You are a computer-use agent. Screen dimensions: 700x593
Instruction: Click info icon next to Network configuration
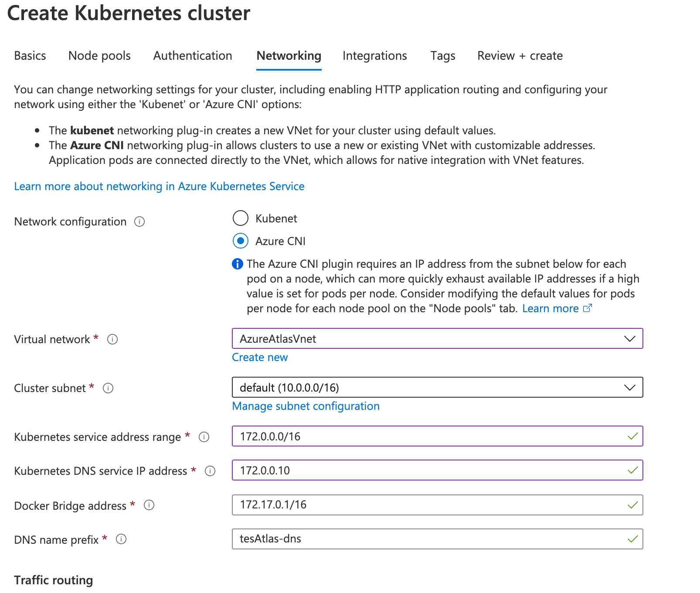[x=139, y=222]
